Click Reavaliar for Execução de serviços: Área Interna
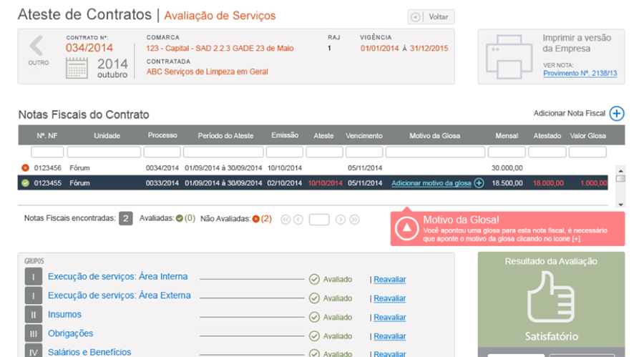Screen dimensions: 644x357 389,280
